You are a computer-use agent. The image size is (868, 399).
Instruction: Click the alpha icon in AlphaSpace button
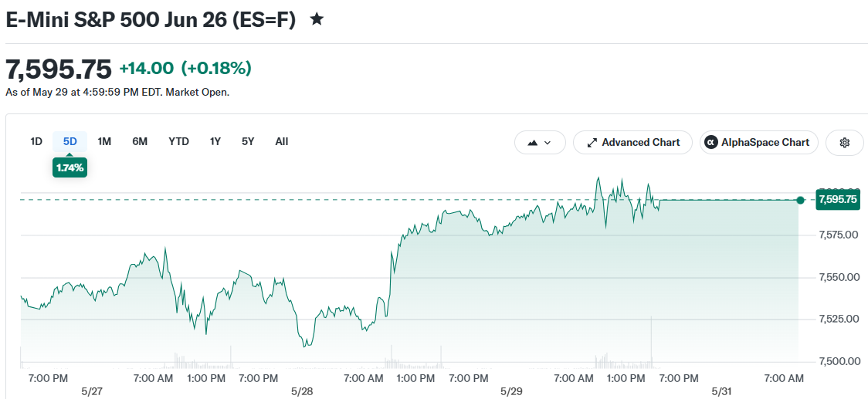click(x=710, y=143)
